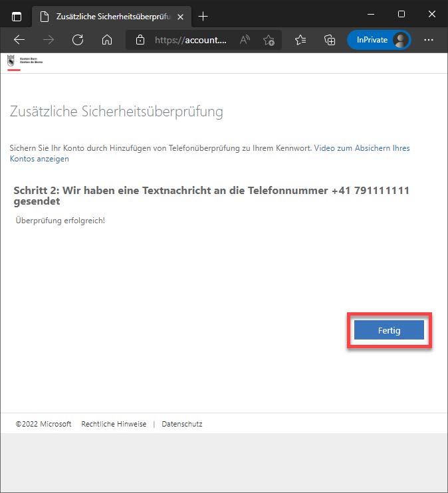This screenshot has width=448, height=493.
Task: Open the Settings and more ellipsis menu
Action: click(x=429, y=40)
